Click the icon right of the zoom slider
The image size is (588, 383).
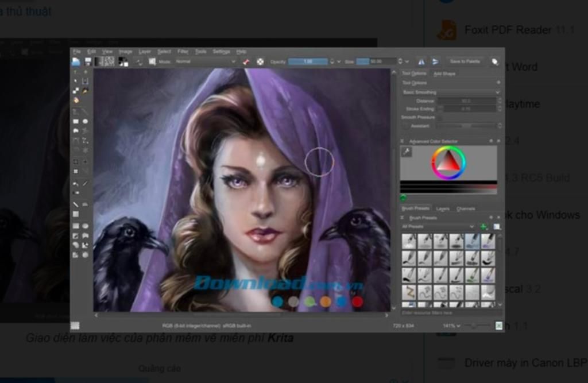pyautogui.click(x=499, y=326)
